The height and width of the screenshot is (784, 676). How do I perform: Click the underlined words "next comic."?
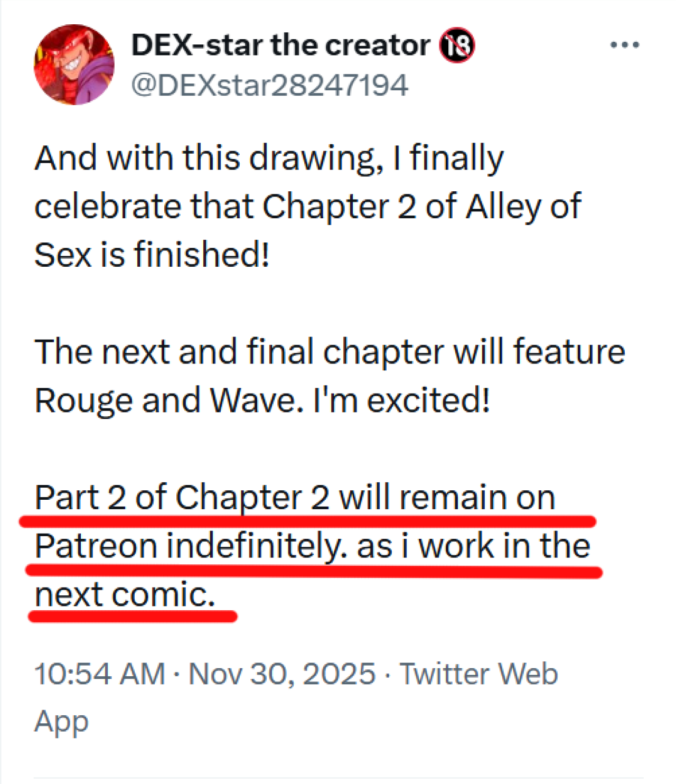125,595
